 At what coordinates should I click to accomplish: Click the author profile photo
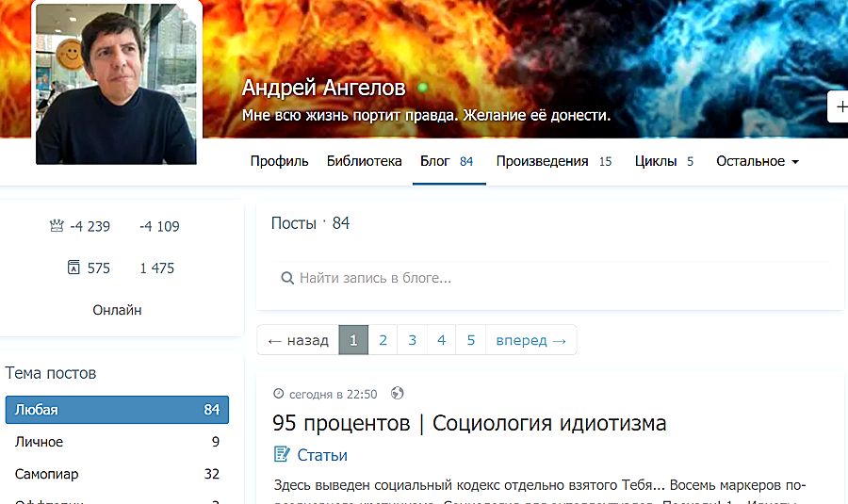[x=116, y=84]
